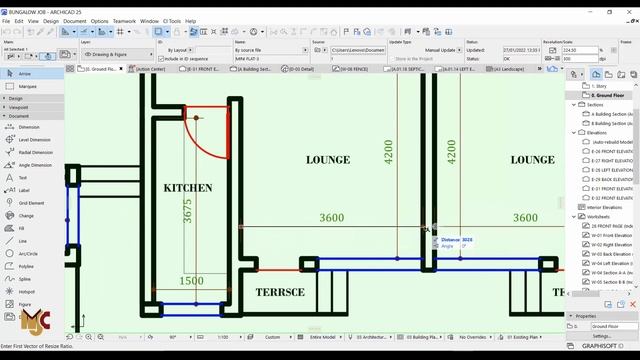Viewport: 640px width, 360px height.
Task: Open the tab overview grid icon
Action: coord(70,69)
